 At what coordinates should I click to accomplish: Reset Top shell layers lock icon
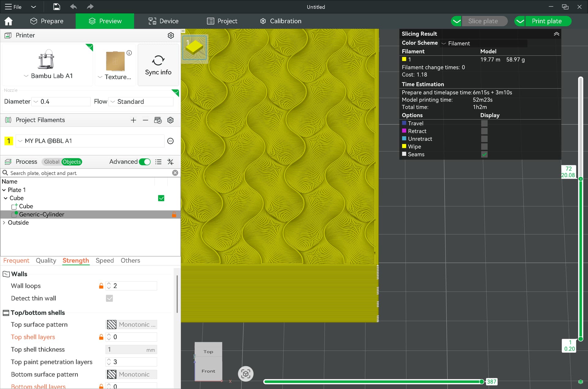(x=101, y=337)
